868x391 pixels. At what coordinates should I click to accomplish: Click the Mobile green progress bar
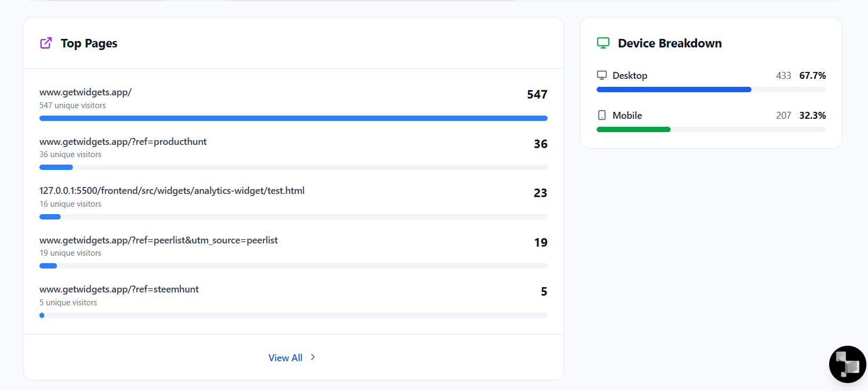(x=633, y=129)
